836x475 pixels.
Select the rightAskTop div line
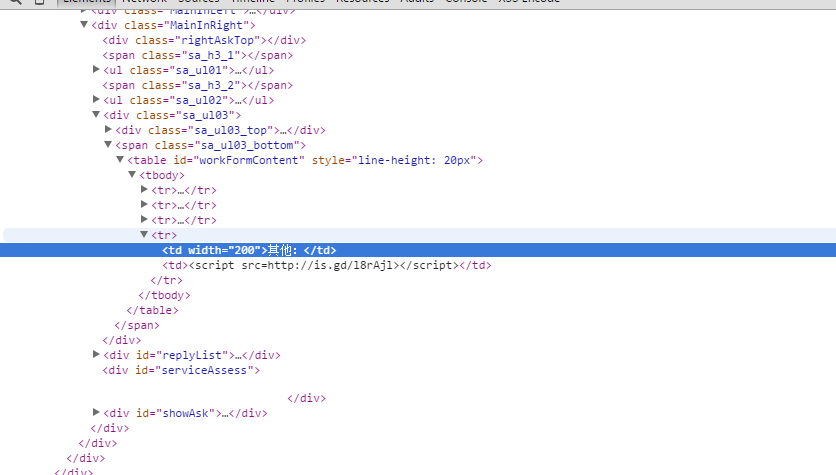(204, 41)
